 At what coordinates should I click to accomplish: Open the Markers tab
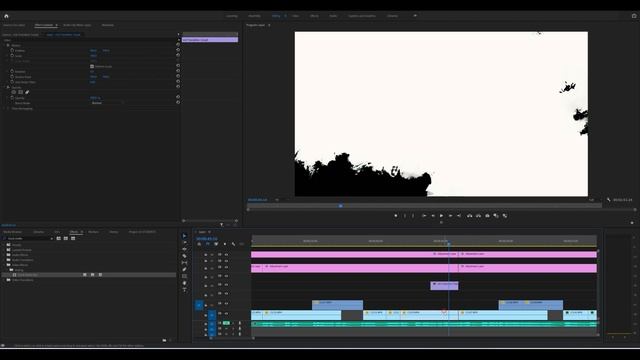93,232
